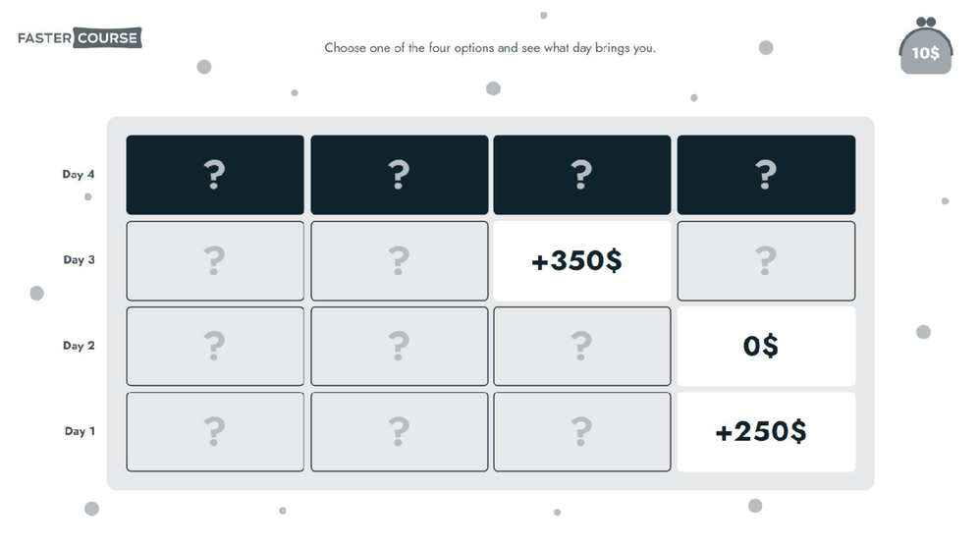Image resolution: width=980 pixels, height=549 pixels.
Task: Reveal Day 4 fourth column card
Action: click(766, 175)
